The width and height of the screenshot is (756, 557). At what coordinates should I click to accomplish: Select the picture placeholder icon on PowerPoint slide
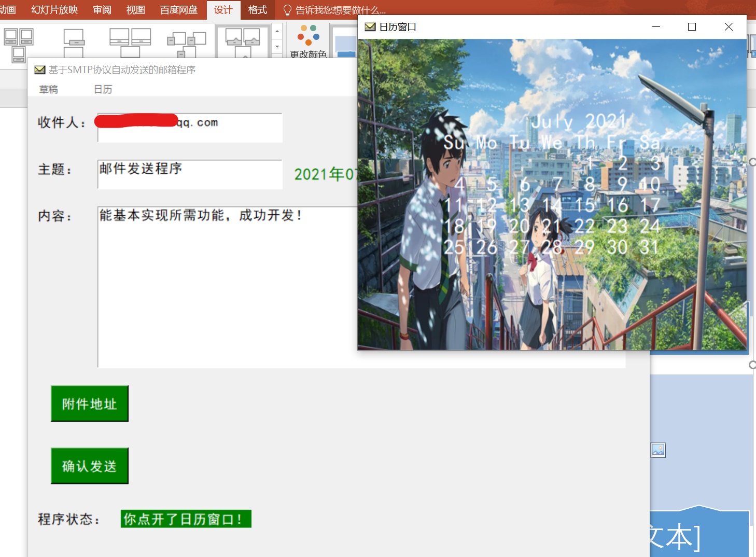pyautogui.click(x=658, y=450)
